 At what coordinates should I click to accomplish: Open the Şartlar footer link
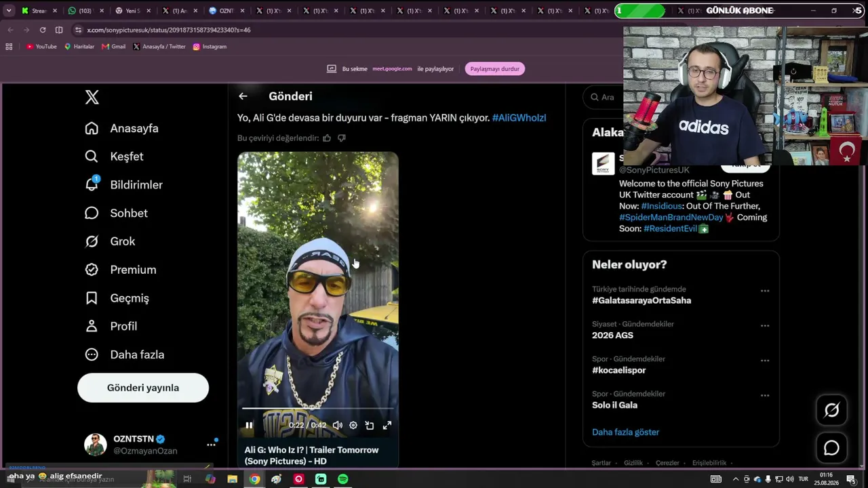601,463
